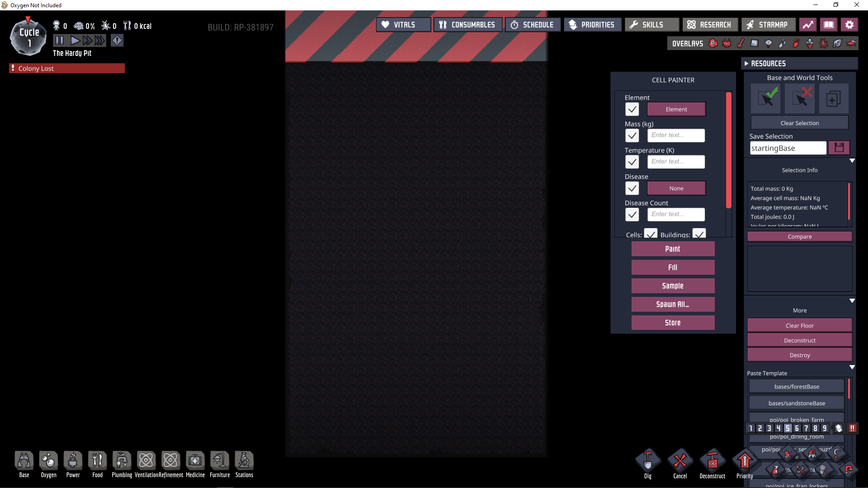Open the Medicine build category
868x488 pixels.
(195, 461)
